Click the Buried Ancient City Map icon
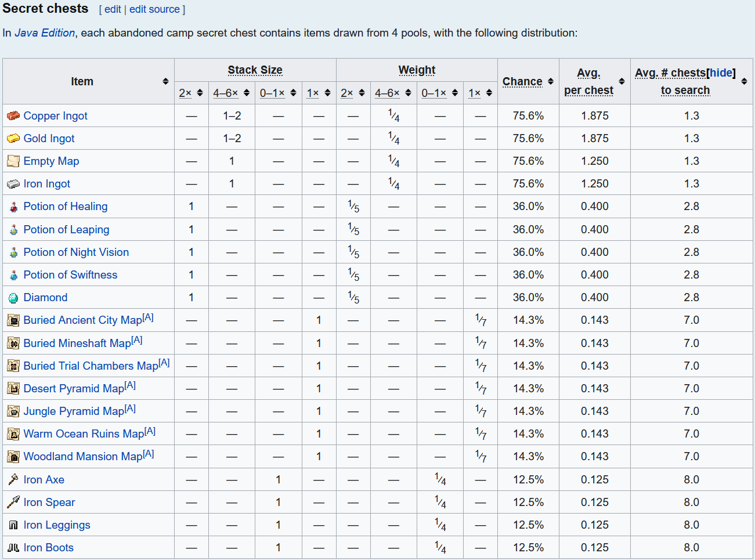Screen dimensions: 755x560 [13, 320]
